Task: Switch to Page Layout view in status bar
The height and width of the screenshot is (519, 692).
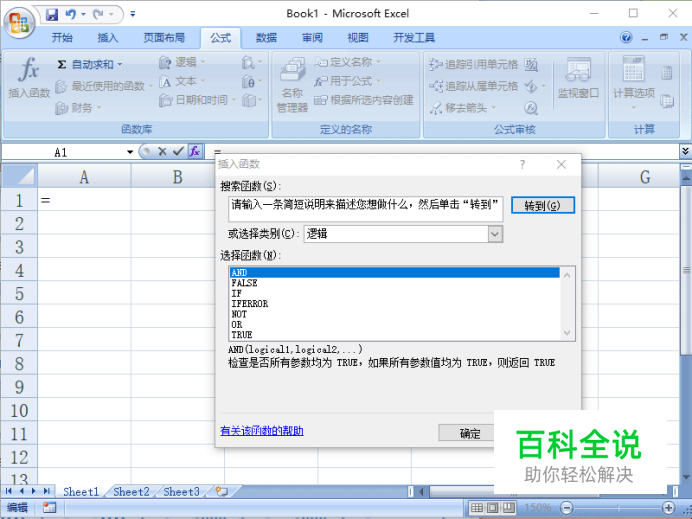Action: coord(493,508)
